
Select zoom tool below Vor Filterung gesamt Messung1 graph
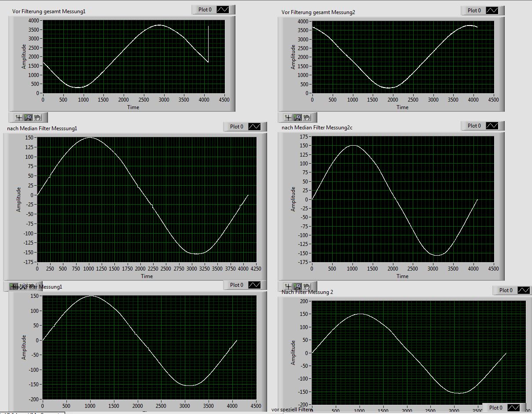pyautogui.click(x=28, y=117)
